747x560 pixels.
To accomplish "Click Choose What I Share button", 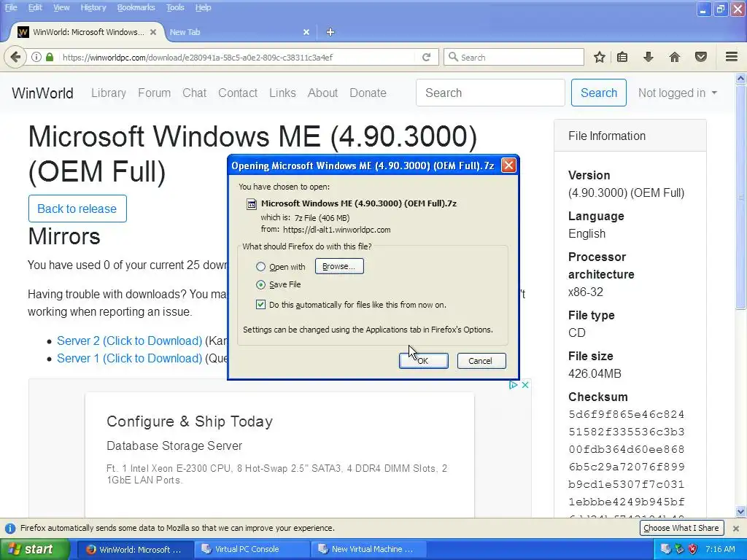I will pyautogui.click(x=681, y=528).
